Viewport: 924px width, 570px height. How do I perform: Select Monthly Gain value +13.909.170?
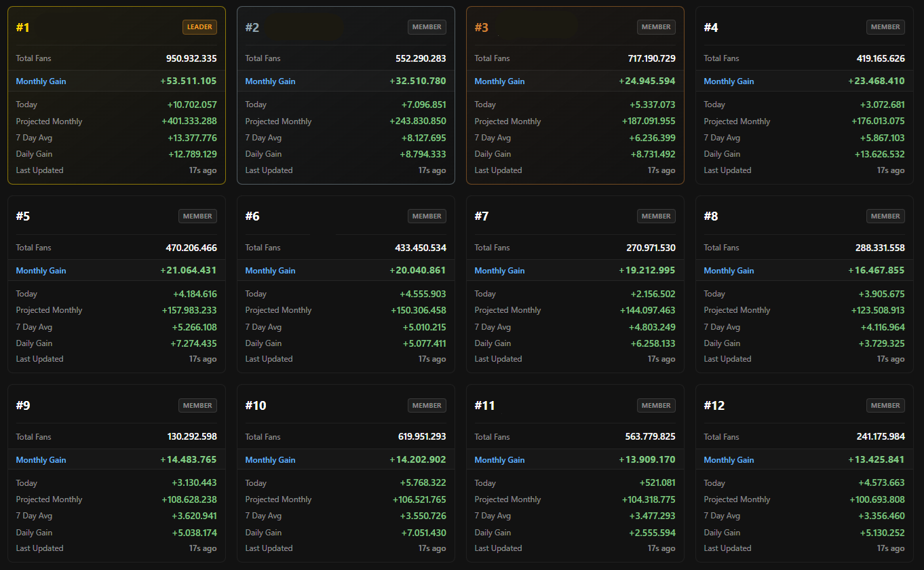coord(647,460)
